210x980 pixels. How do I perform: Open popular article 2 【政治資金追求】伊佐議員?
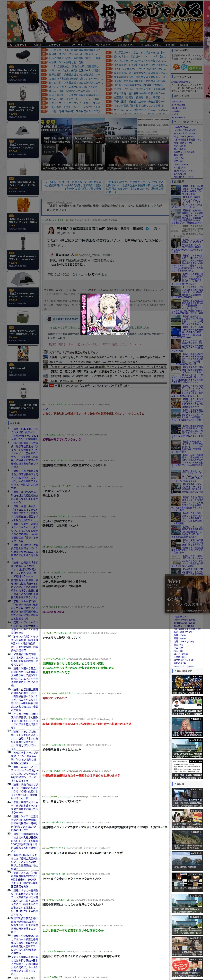[24, 455]
